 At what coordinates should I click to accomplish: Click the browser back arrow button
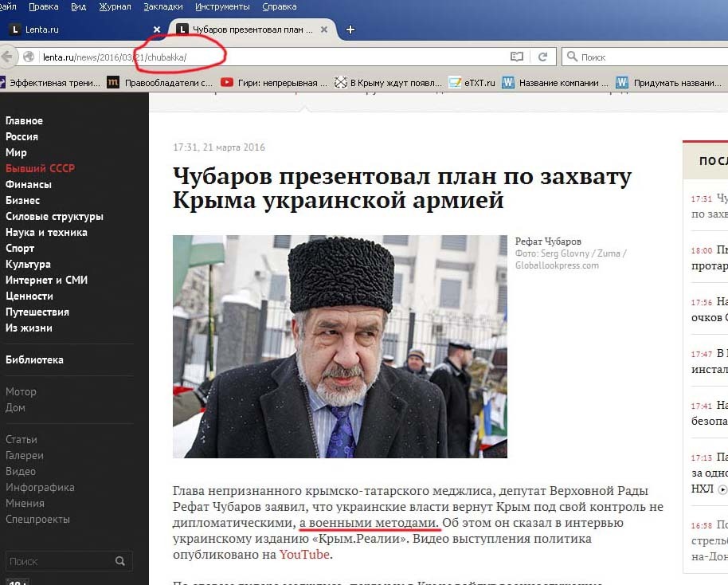pyautogui.click(x=7, y=57)
